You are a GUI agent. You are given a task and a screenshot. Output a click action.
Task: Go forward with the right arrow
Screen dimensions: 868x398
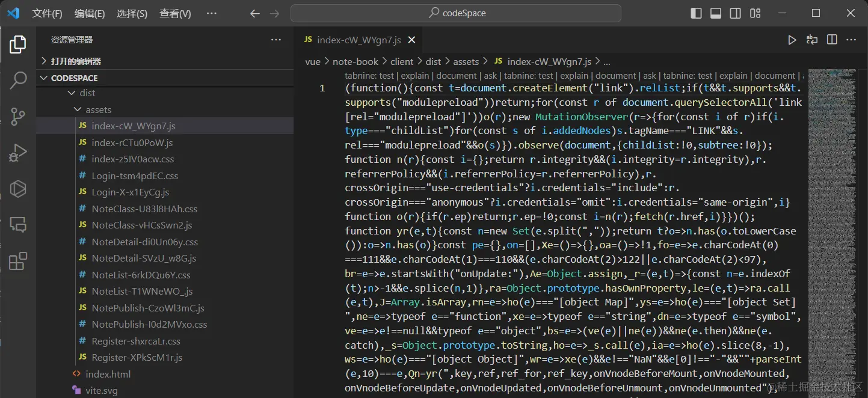point(274,13)
